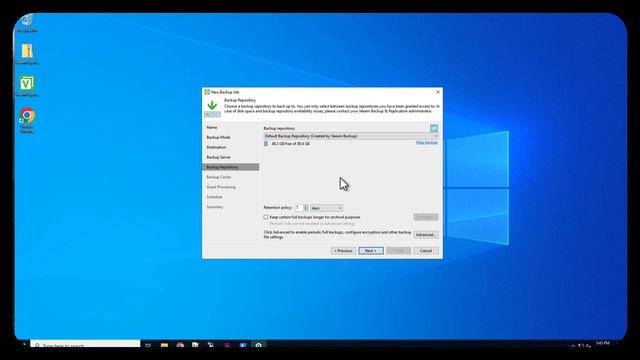Go to the Schedule wizard step
The width and height of the screenshot is (640, 360).
coord(214,197)
